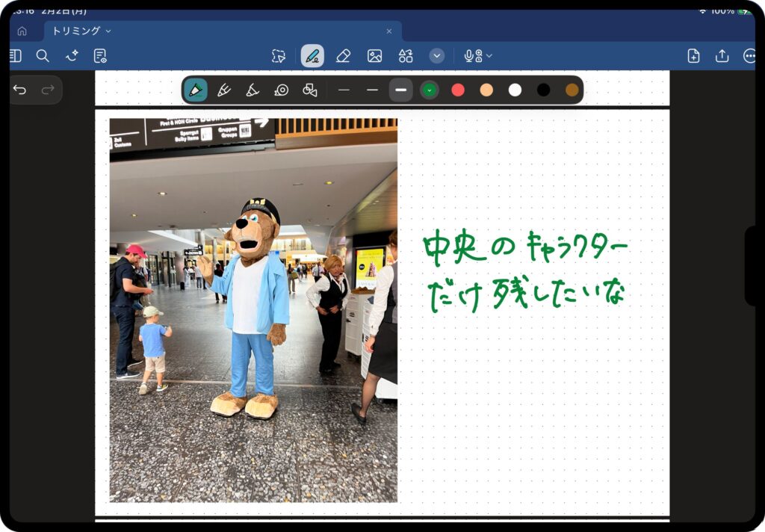Viewport: 765px width, 532px height.
Task: Pick the red pen color
Action: click(458, 90)
